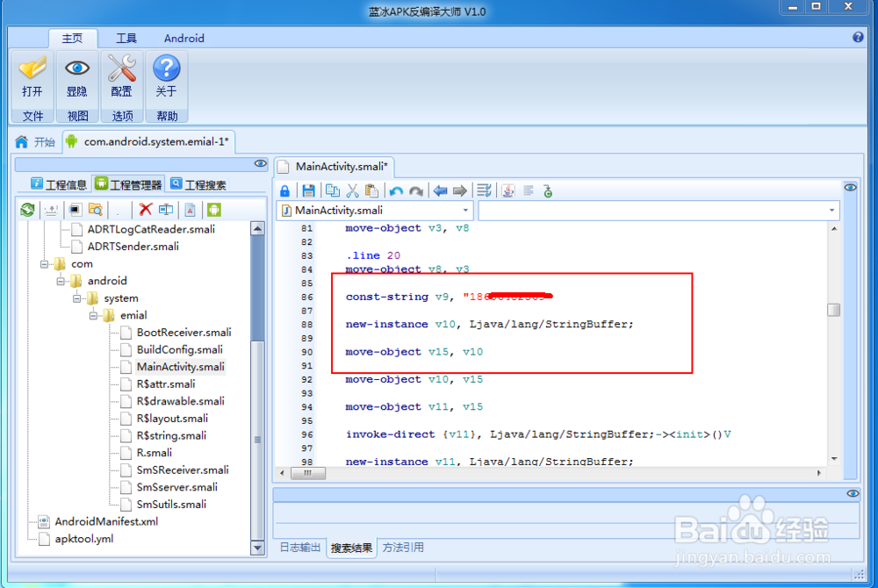Screen dimensions: 878x588
Task: Click the undo arrow icon
Action: (397, 190)
